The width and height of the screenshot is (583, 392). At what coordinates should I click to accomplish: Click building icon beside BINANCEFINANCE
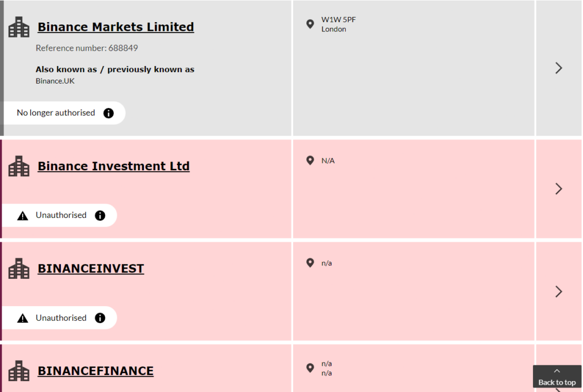[x=19, y=371]
